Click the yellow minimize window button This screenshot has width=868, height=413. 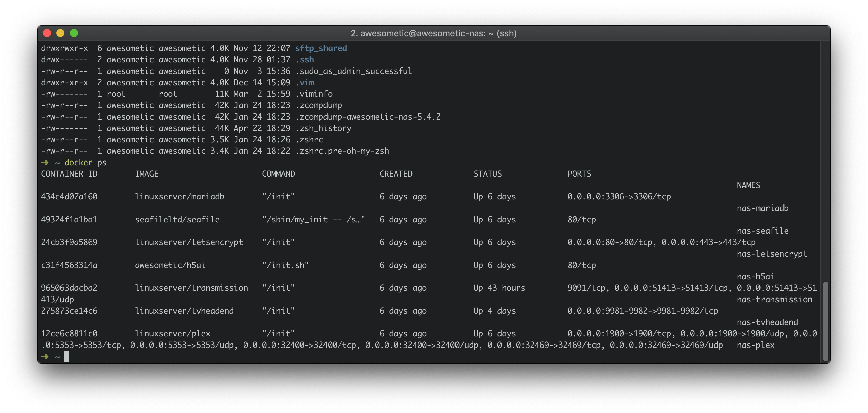click(60, 33)
